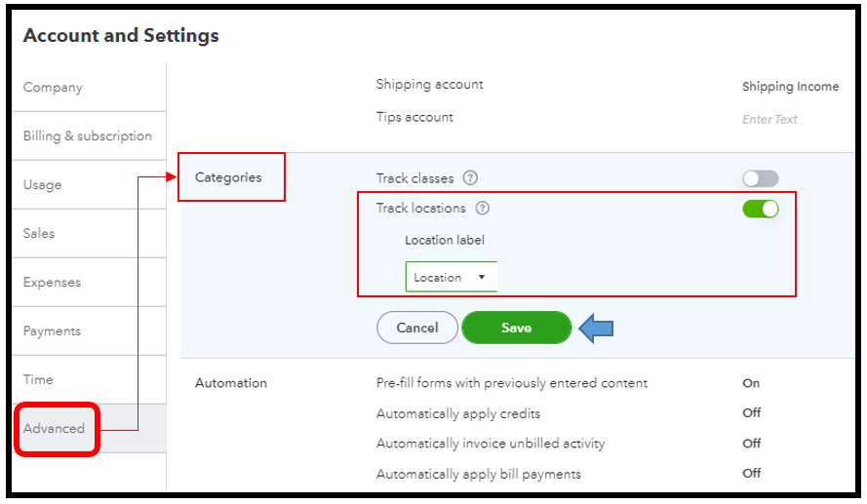Edit the Shipping Income account value
Screen dimensions: 867x504
(790, 87)
